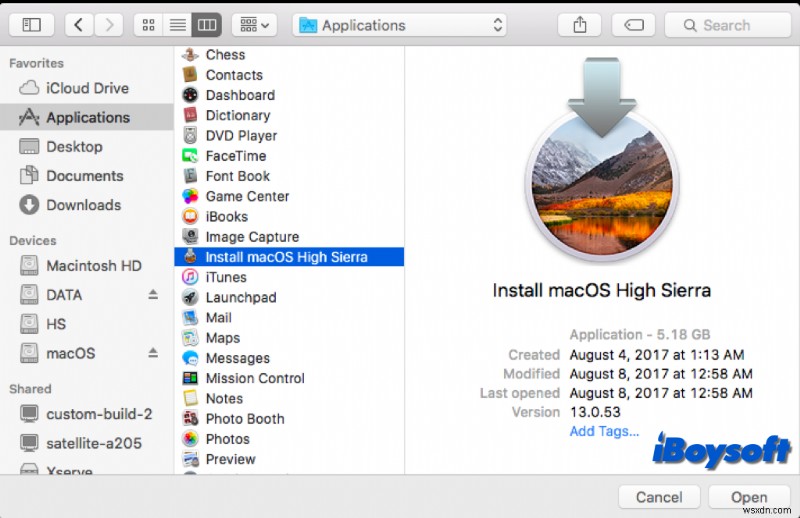The image size is (800, 518).
Task: Select the iBooks application
Action: tap(289, 216)
